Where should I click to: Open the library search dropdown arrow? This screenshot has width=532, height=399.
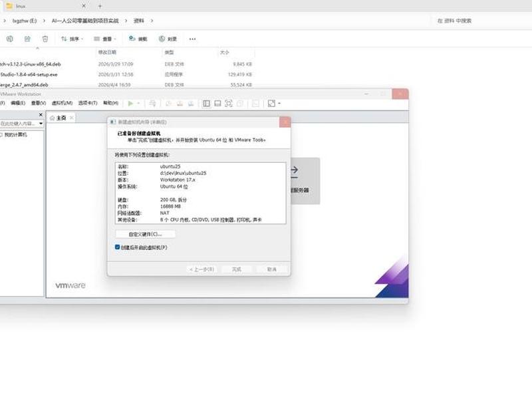point(41,124)
